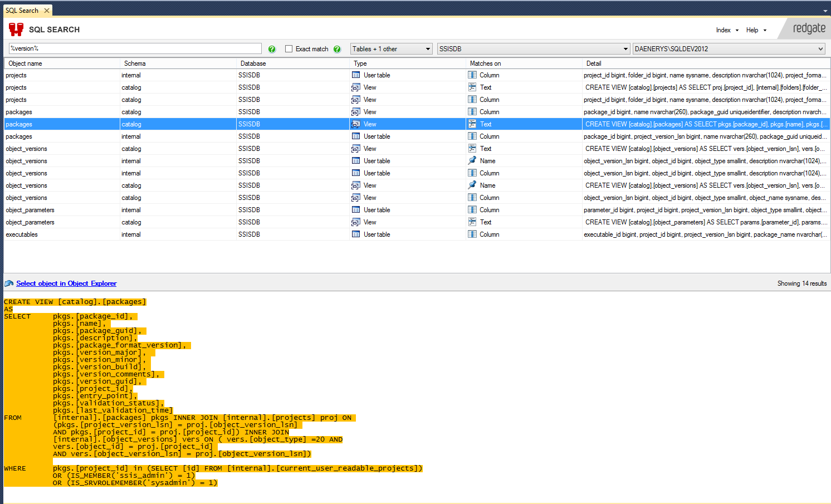Click Column icon in first projects row

(472, 75)
